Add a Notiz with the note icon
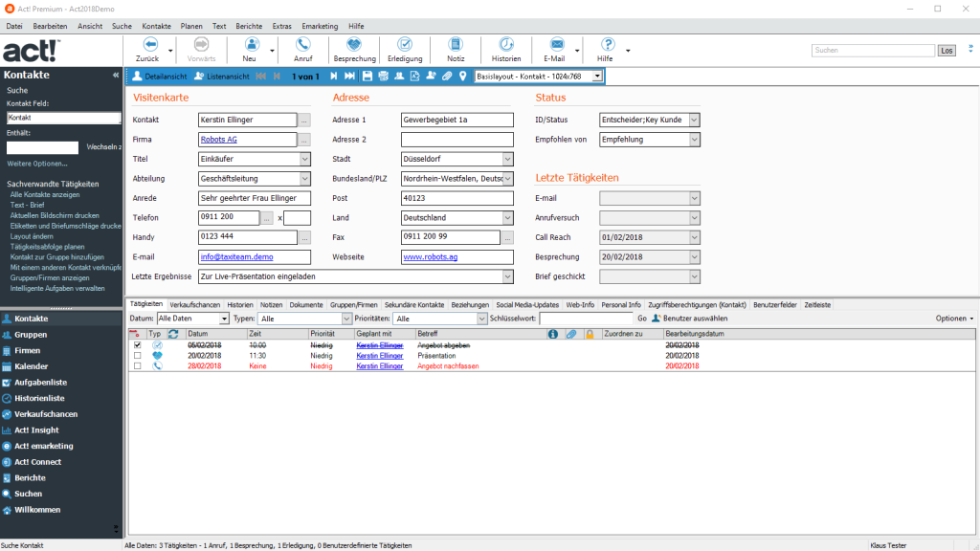Image resolution: width=980 pixels, height=551 pixels. click(x=455, y=45)
